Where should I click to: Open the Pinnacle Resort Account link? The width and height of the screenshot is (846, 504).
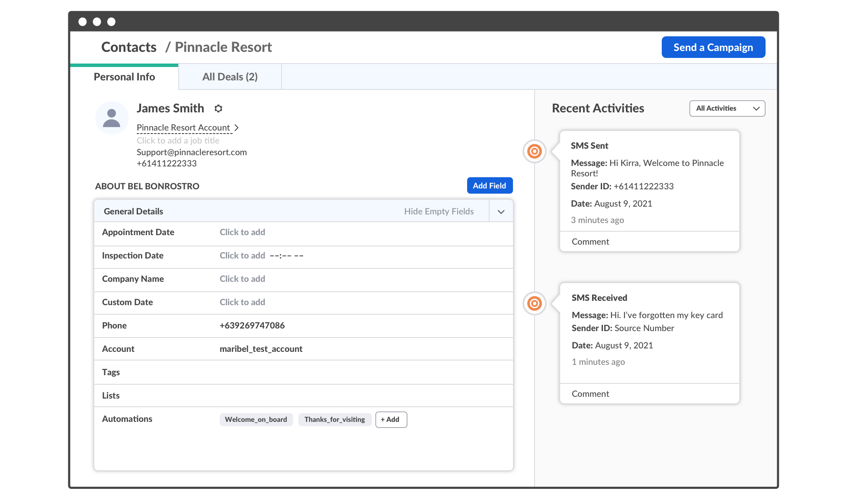pyautogui.click(x=183, y=128)
